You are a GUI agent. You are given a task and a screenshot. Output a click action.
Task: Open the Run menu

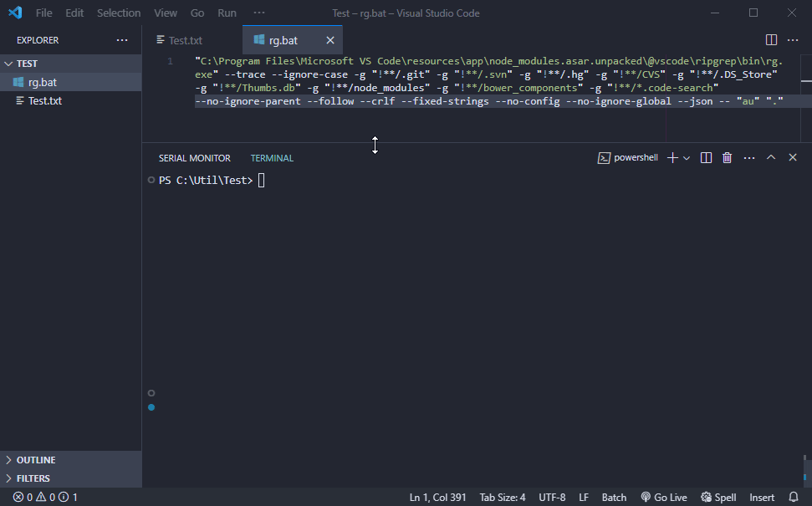point(226,13)
